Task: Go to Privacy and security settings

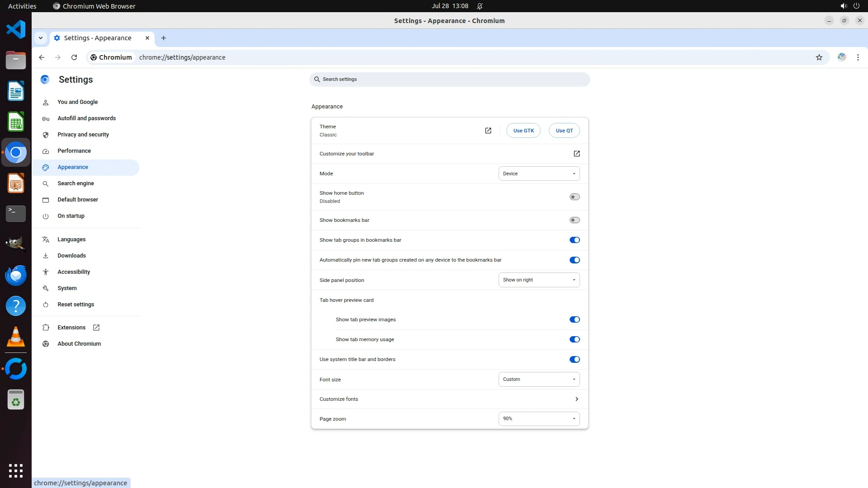Action: tap(83, 135)
